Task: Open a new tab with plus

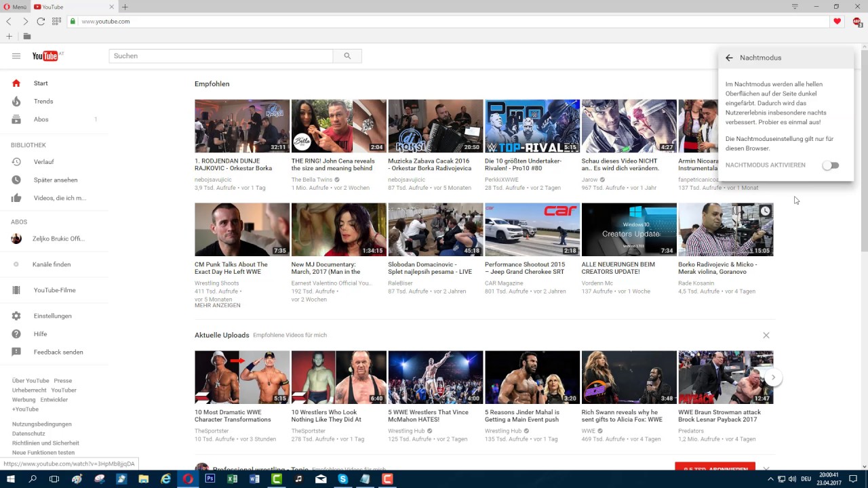Action: click(125, 7)
